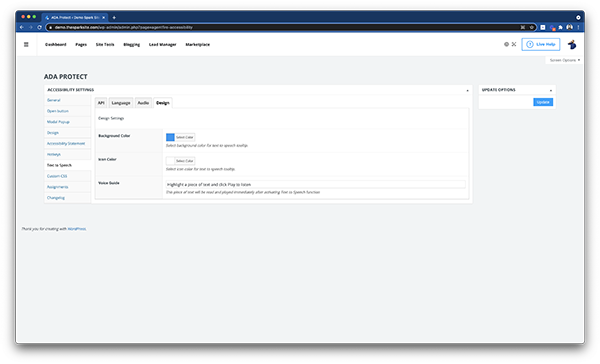Click the round gray icon near Live Help
This screenshot has width=600, height=364.
click(x=506, y=44)
